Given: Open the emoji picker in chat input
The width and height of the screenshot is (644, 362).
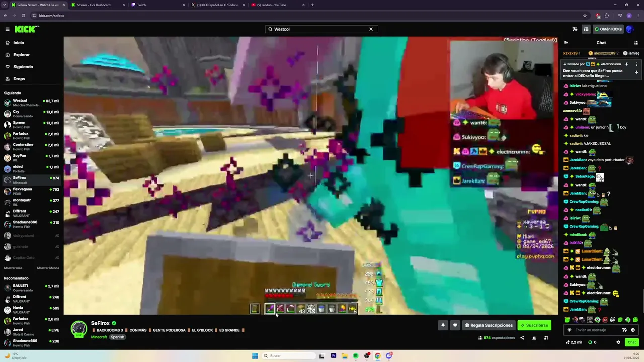Looking at the screenshot, I should [633, 330].
